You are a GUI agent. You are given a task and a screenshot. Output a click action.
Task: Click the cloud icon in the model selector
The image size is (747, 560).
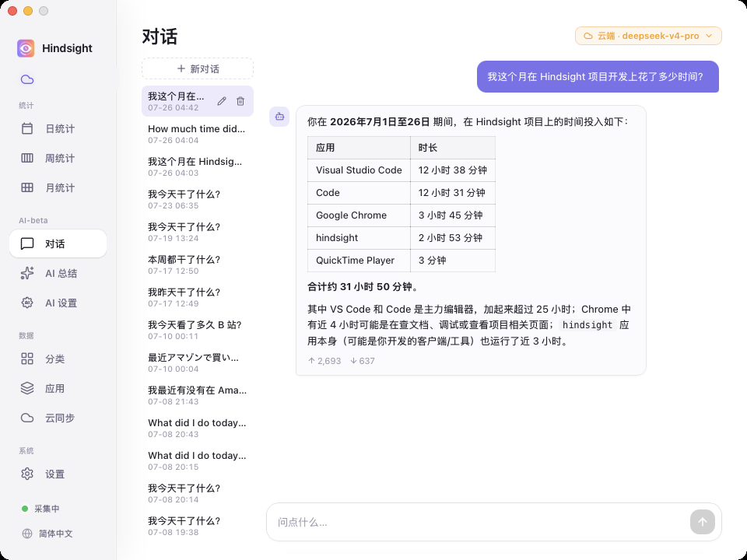pyautogui.click(x=588, y=36)
